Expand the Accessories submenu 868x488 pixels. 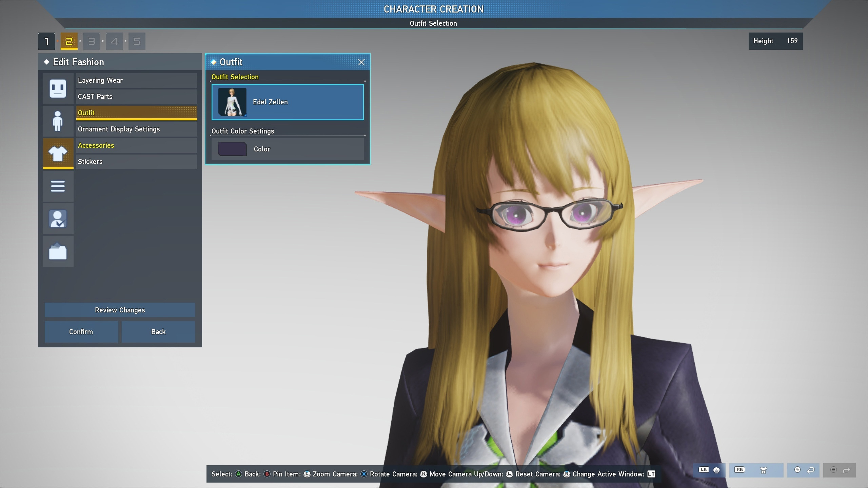[x=136, y=145]
